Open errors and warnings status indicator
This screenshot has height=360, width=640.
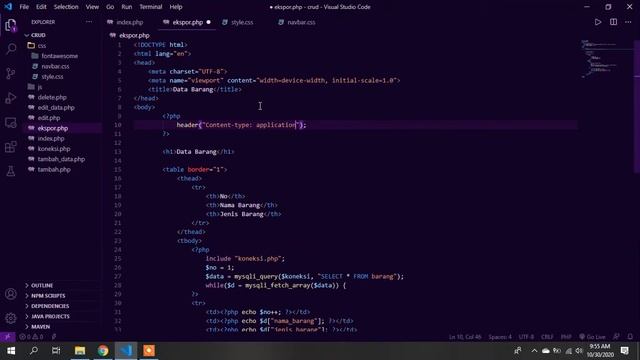coord(31,337)
